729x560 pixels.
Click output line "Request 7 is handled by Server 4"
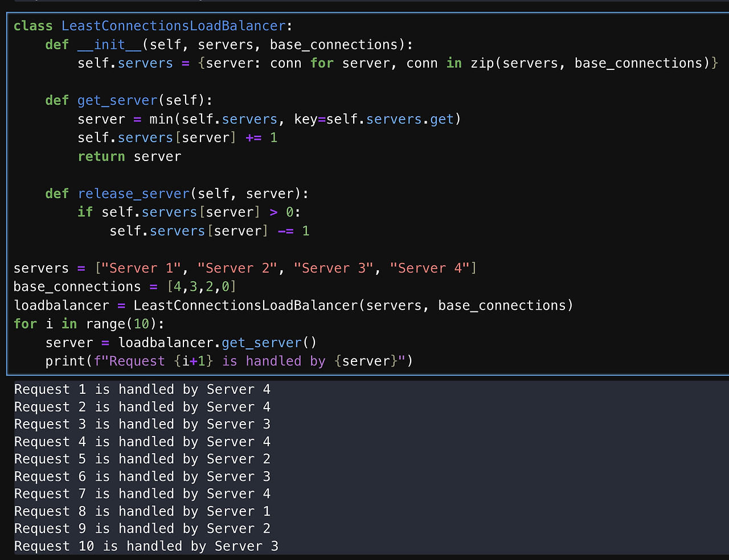pos(142,494)
